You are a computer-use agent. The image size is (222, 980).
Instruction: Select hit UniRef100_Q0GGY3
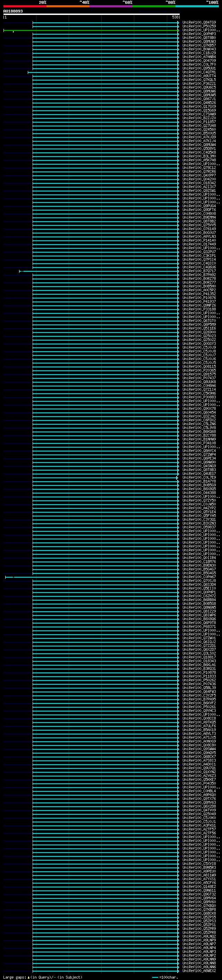[199, 344]
